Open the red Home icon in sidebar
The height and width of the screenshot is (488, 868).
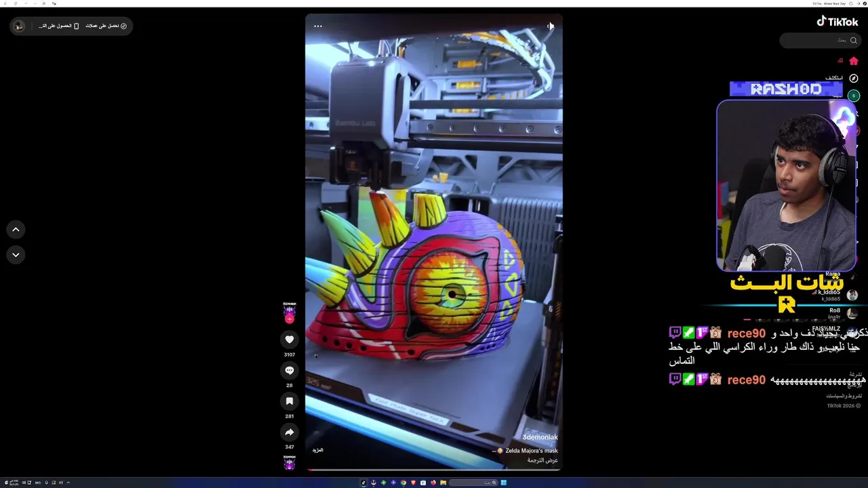853,61
